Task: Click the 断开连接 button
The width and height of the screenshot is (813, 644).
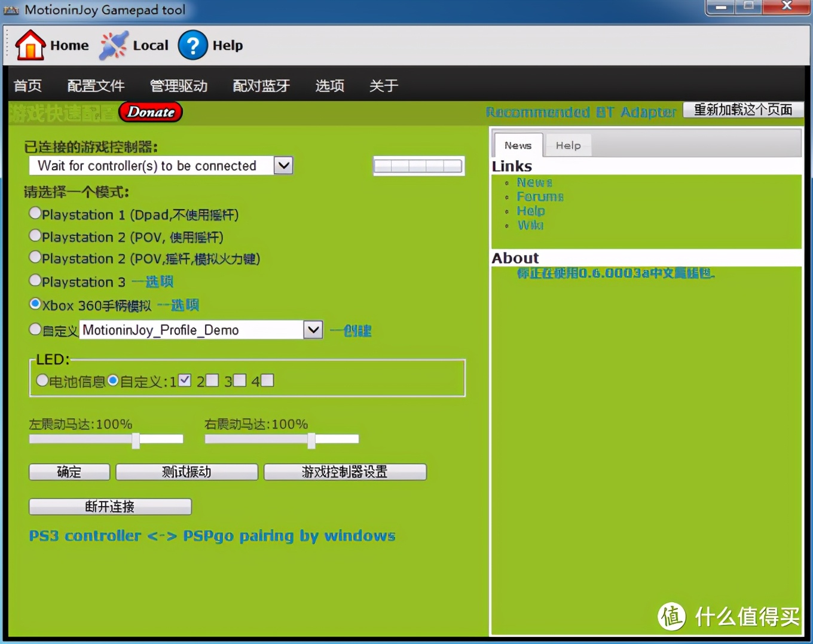Action: 110,507
